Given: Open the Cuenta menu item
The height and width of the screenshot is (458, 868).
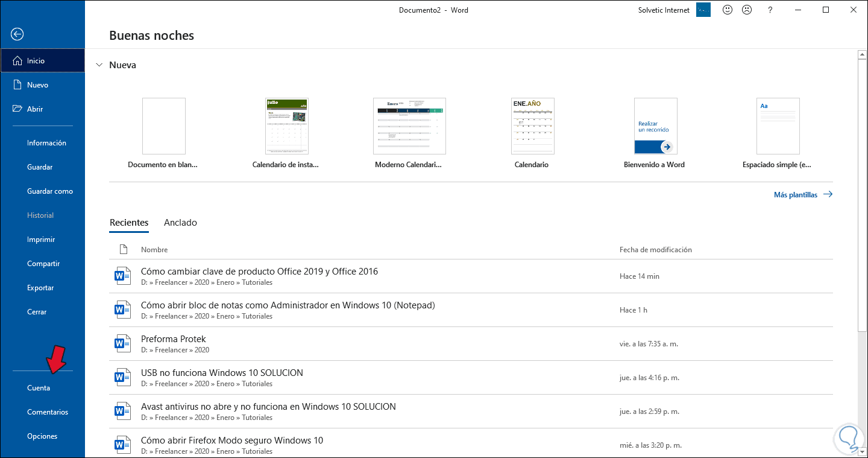Looking at the screenshot, I should pos(39,388).
